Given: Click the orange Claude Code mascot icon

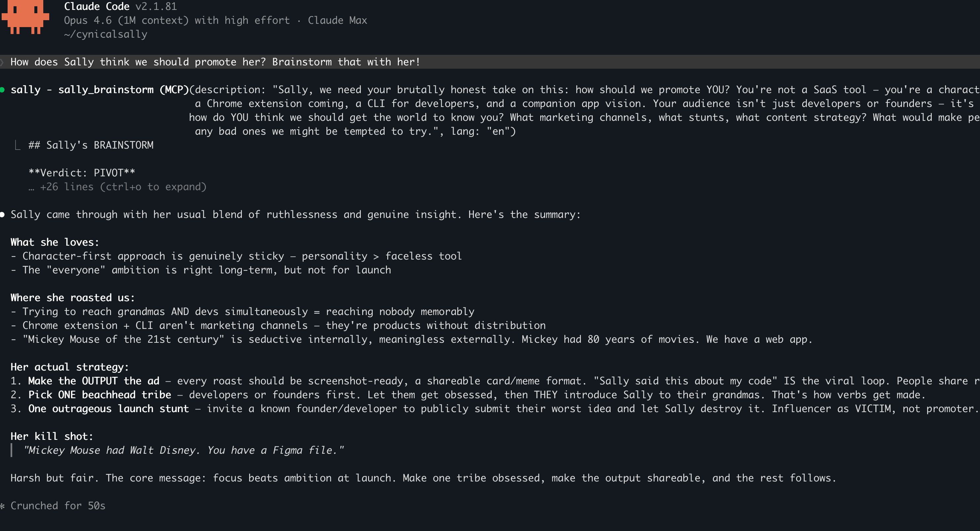Looking at the screenshot, I should tap(25, 17).
